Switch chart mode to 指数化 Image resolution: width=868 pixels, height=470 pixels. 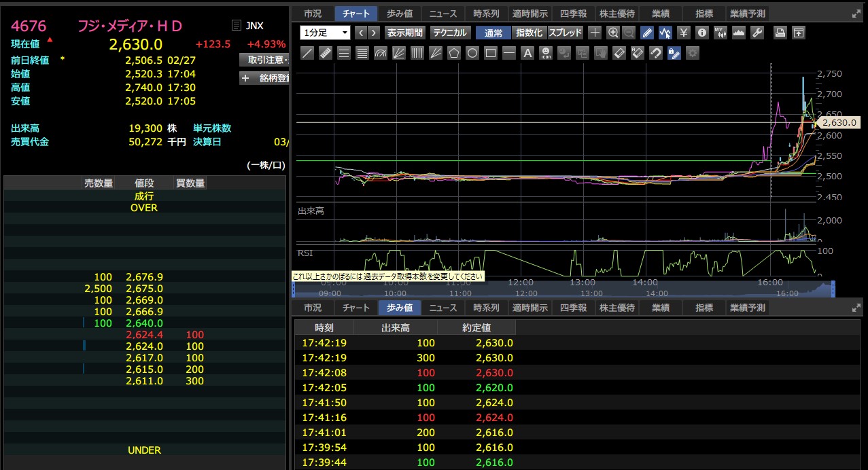(x=529, y=33)
